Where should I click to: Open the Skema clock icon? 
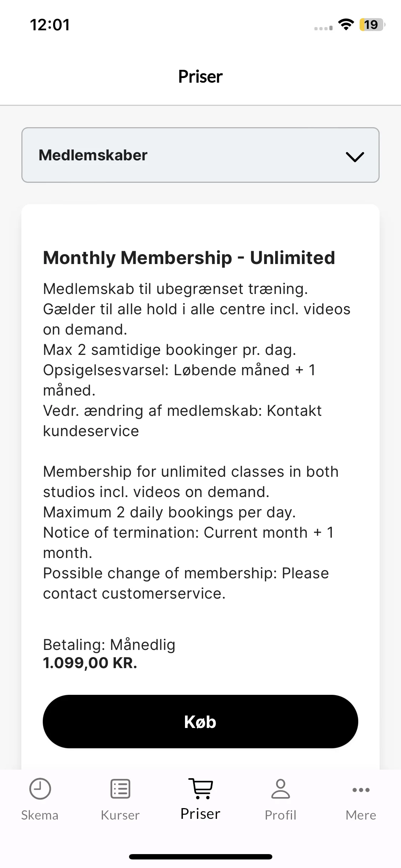point(40,789)
